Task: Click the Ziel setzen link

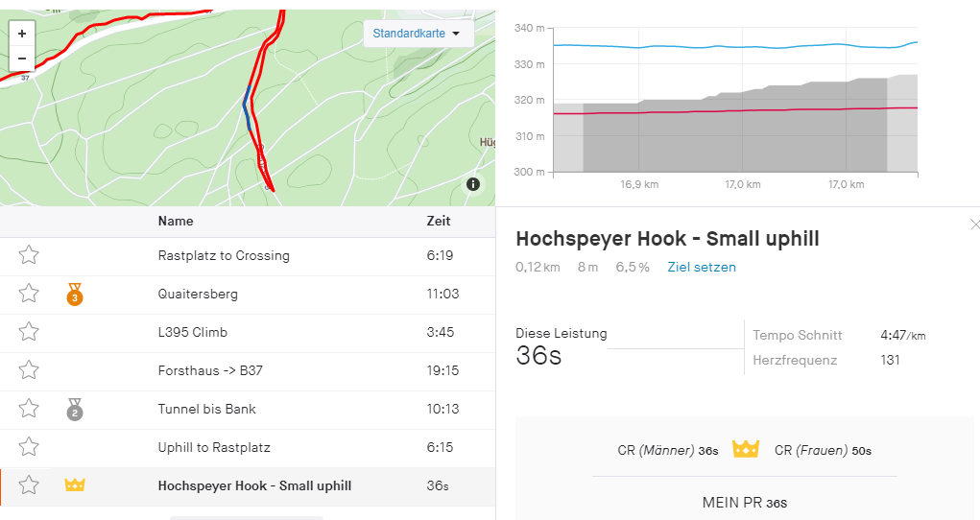Action: (702, 267)
